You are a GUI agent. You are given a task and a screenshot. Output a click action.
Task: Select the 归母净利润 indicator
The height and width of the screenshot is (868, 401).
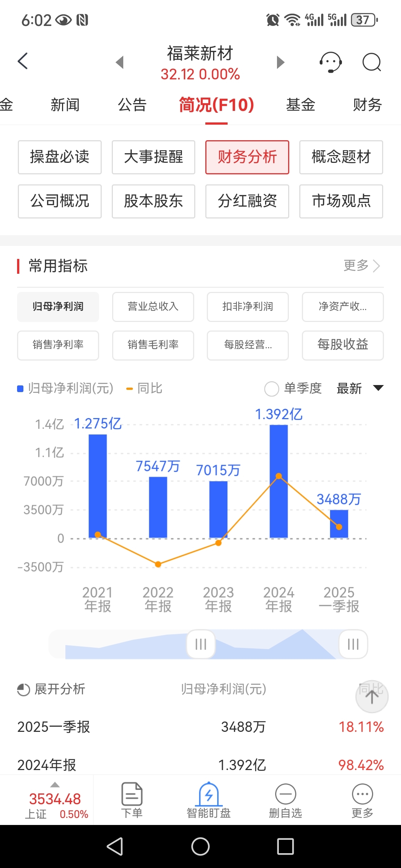point(58,307)
